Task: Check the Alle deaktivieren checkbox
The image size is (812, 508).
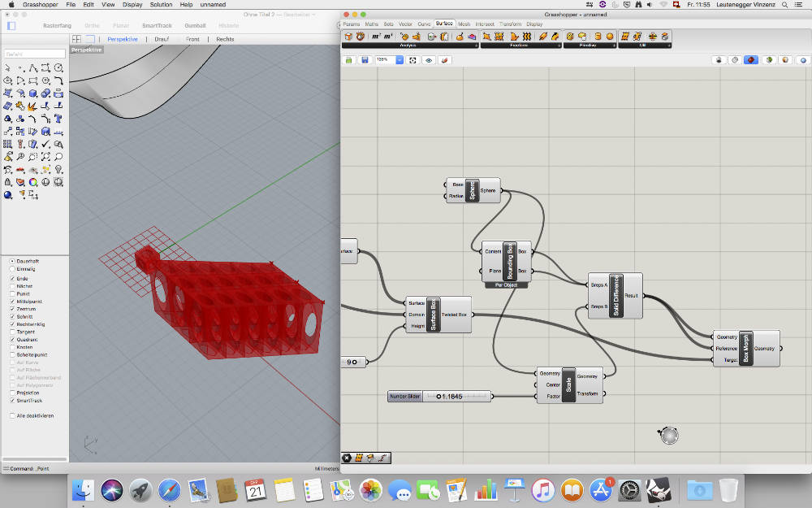Action: coord(12,415)
